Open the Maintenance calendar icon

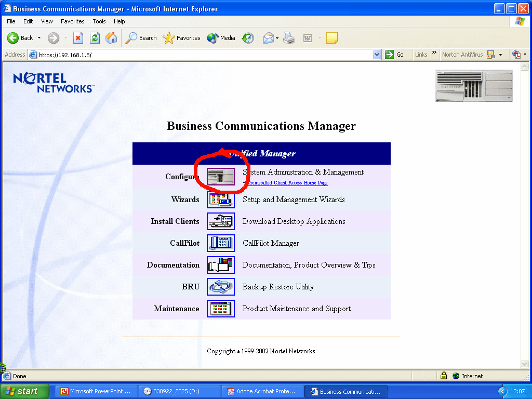[x=220, y=309]
